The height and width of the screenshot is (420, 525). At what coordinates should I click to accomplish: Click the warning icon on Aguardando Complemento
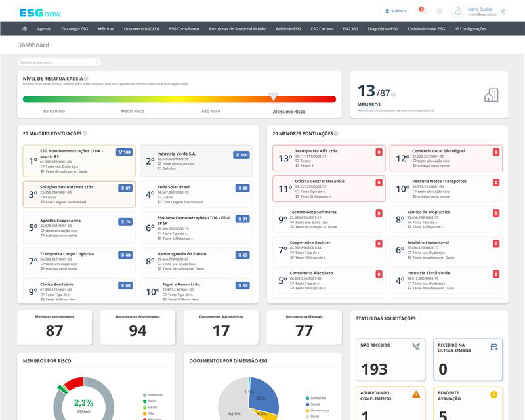point(416,394)
